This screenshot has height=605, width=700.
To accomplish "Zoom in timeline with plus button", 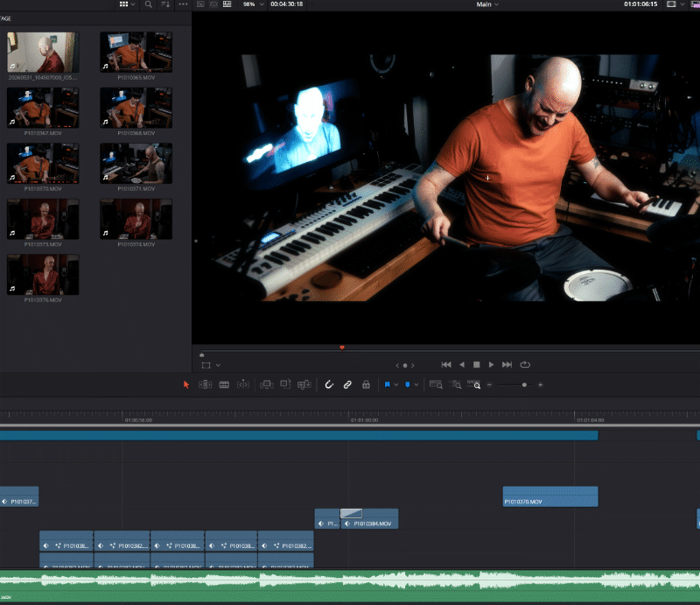I will coord(540,384).
